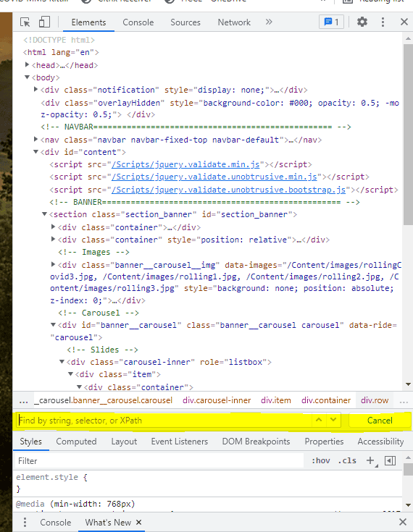Show later breadcrumbs ellipsis on right

tap(404, 401)
